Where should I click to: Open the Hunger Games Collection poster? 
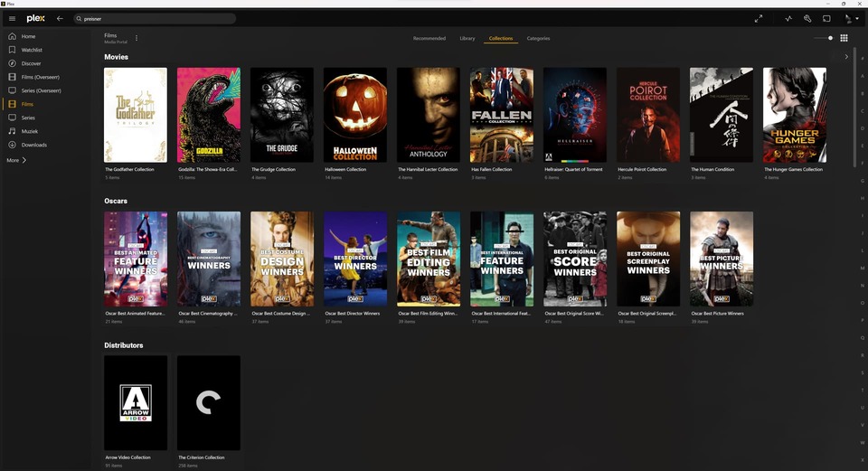(x=795, y=115)
